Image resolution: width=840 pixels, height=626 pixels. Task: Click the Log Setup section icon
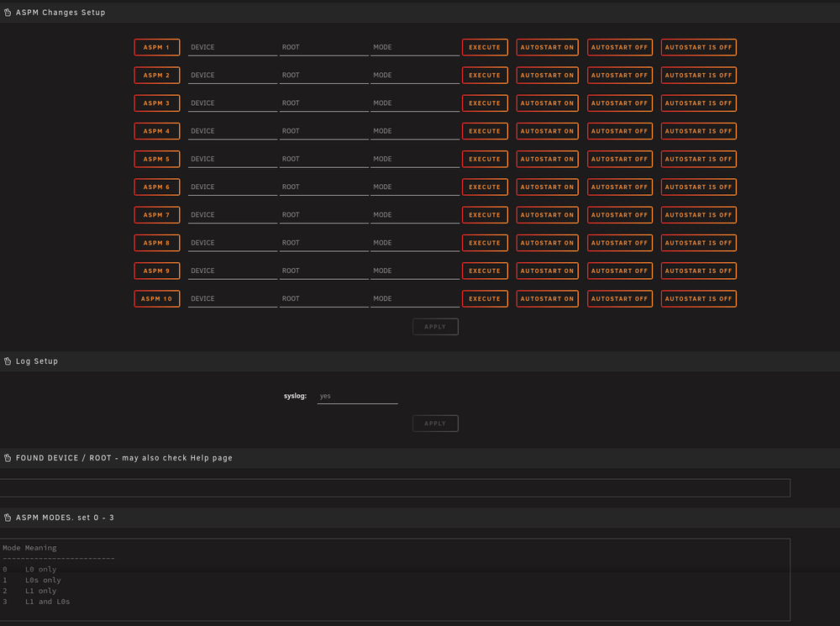pos(8,361)
